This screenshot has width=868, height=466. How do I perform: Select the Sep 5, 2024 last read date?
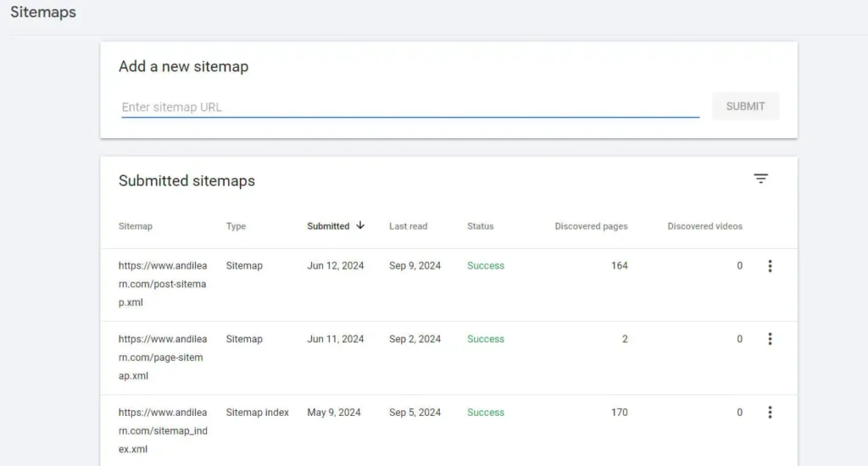click(x=415, y=413)
